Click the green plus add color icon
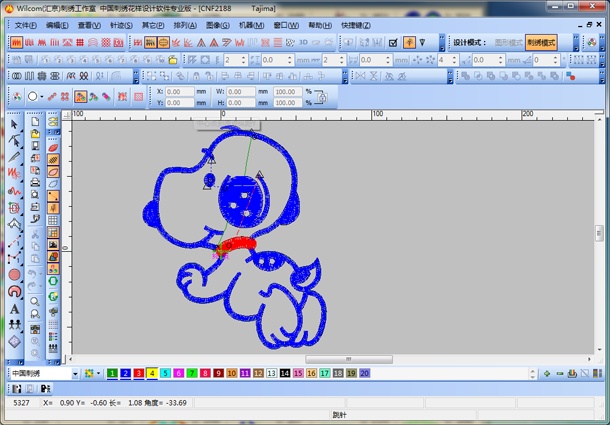Image resolution: width=610 pixels, height=425 pixels. click(x=547, y=374)
